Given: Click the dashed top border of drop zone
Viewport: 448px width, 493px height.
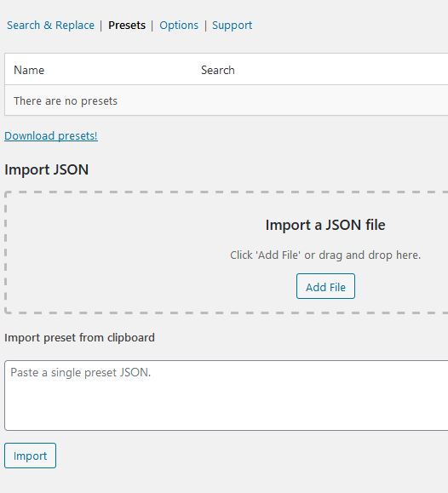Looking at the screenshot, I should [x=227, y=192].
